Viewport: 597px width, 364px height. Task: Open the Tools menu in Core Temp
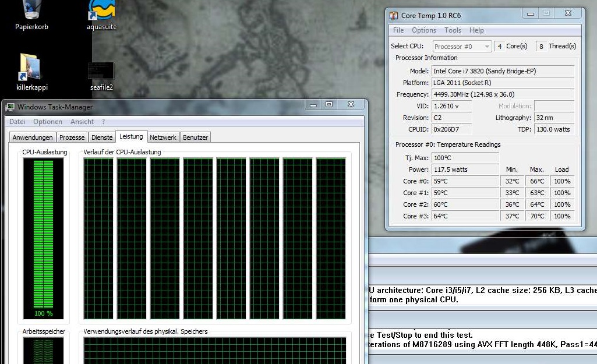[453, 30]
